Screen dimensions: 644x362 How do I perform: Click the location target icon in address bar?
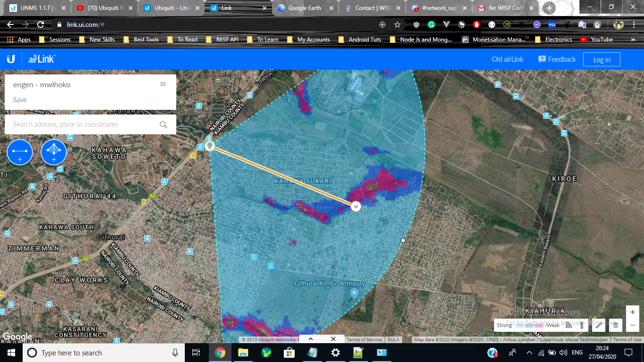(x=382, y=25)
